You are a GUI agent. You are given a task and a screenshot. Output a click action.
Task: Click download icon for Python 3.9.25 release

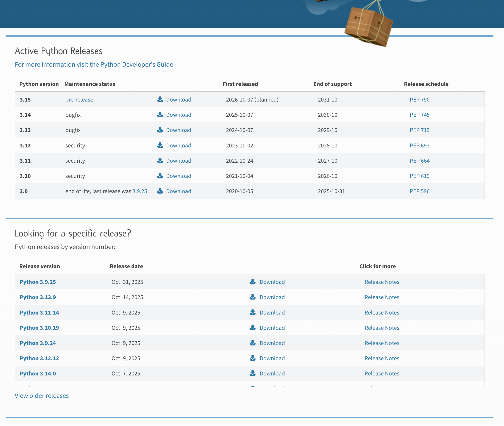tap(252, 282)
